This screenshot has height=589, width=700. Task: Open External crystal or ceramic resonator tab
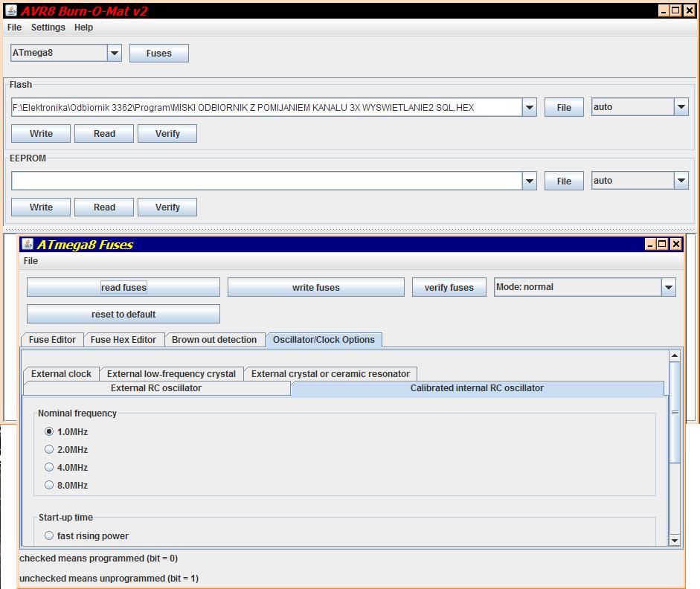pyautogui.click(x=330, y=374)
